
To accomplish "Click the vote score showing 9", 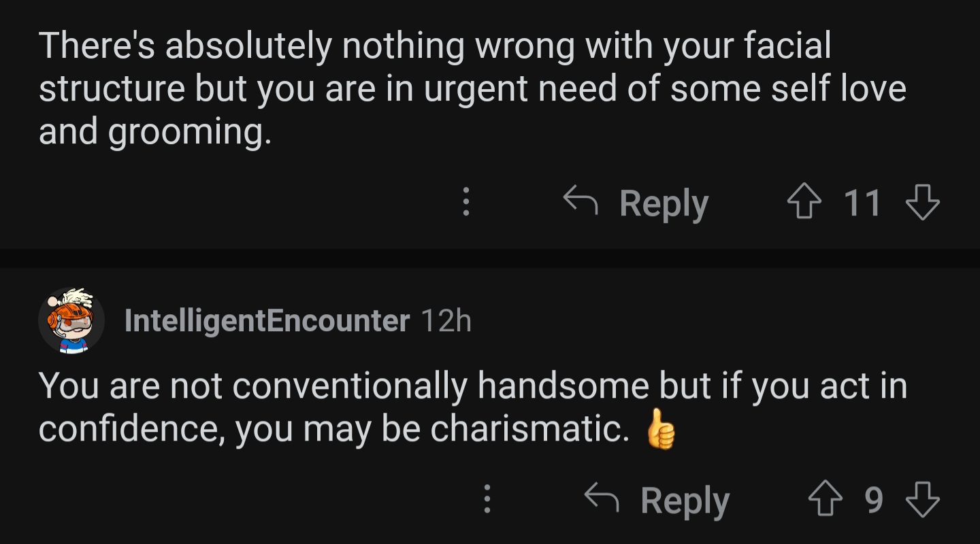I will (x=874, y=500).
